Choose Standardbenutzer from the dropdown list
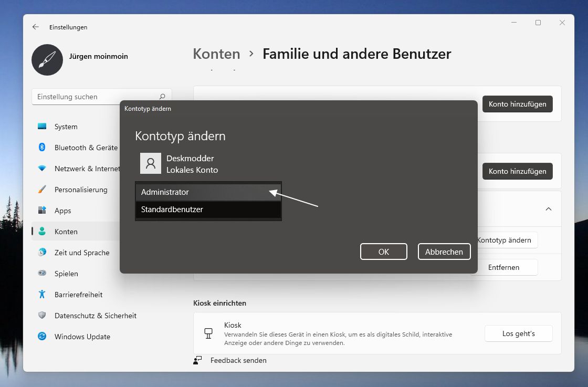Screen dimensions: 588x387 point(208,210)
